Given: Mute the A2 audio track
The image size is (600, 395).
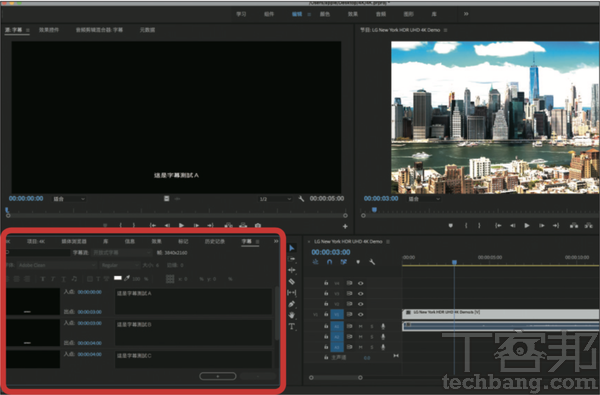Looking at the screenshot, I should (x=360, y=337).
